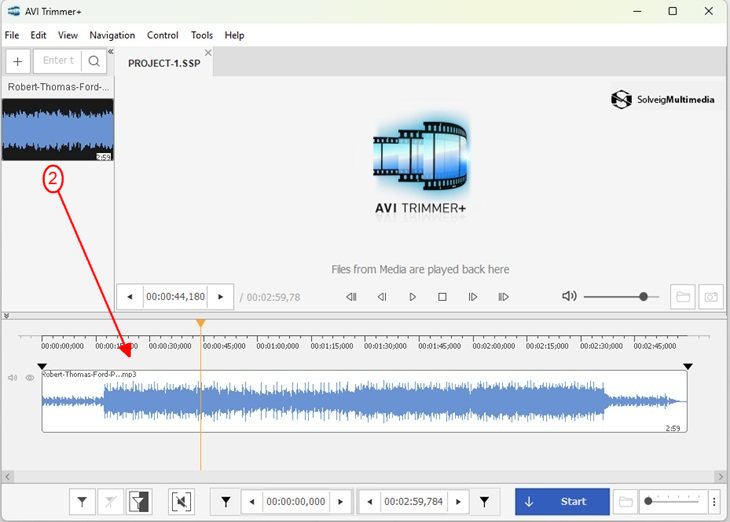Select the PROJECT-1.SSP tab

(x=164, y=63)
